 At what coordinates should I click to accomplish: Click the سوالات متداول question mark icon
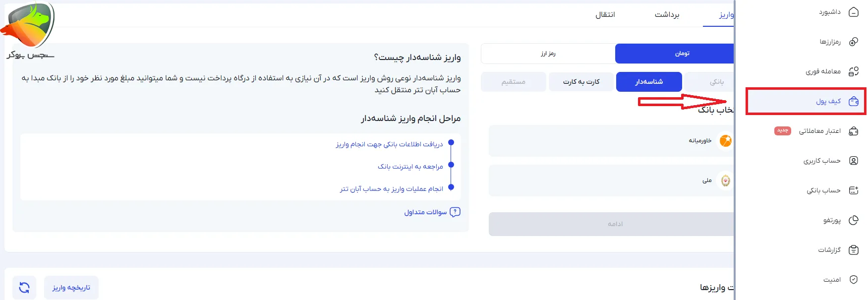point(455,212)
